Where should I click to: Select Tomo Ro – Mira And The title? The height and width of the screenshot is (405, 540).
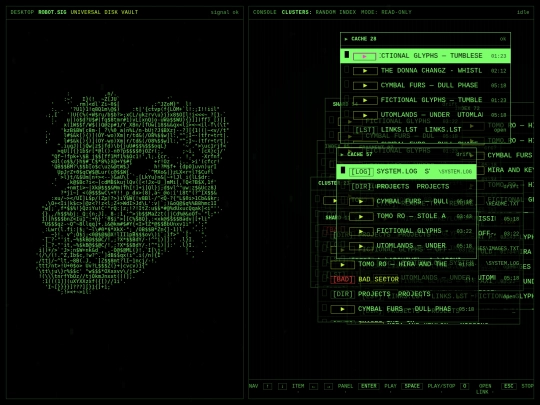click(x=403, y=264)
